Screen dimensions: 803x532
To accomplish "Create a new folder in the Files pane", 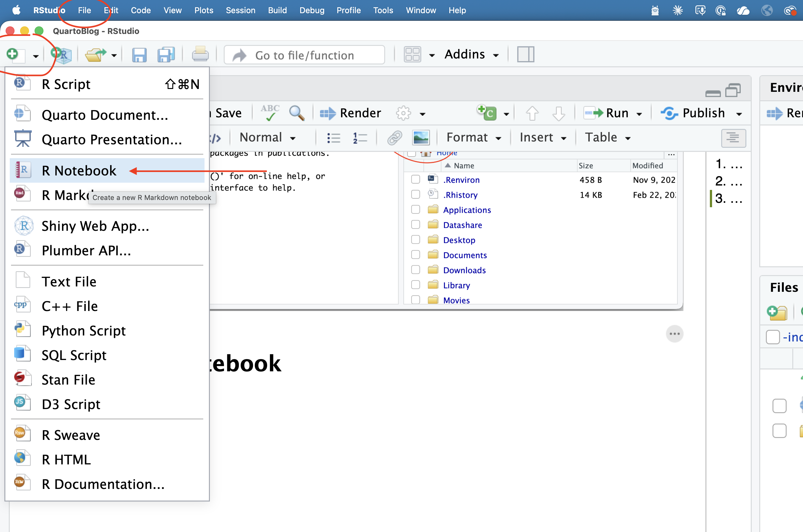I will coord(777,313).
